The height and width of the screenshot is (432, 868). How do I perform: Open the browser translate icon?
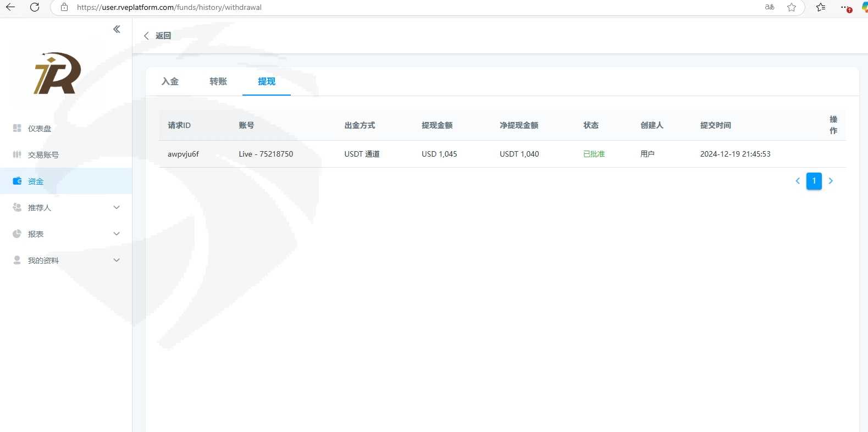(x=770, y=7)
